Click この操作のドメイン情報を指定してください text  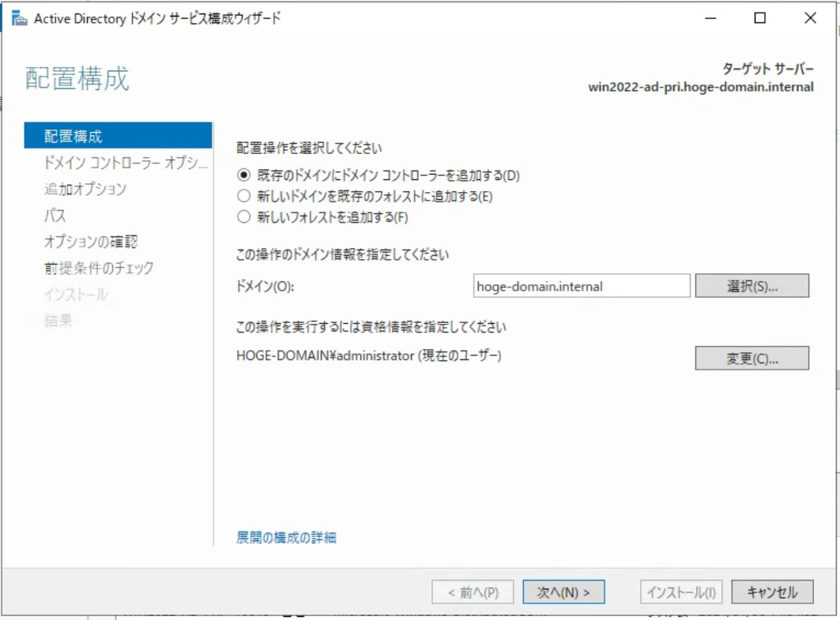[x=342, y=254]
